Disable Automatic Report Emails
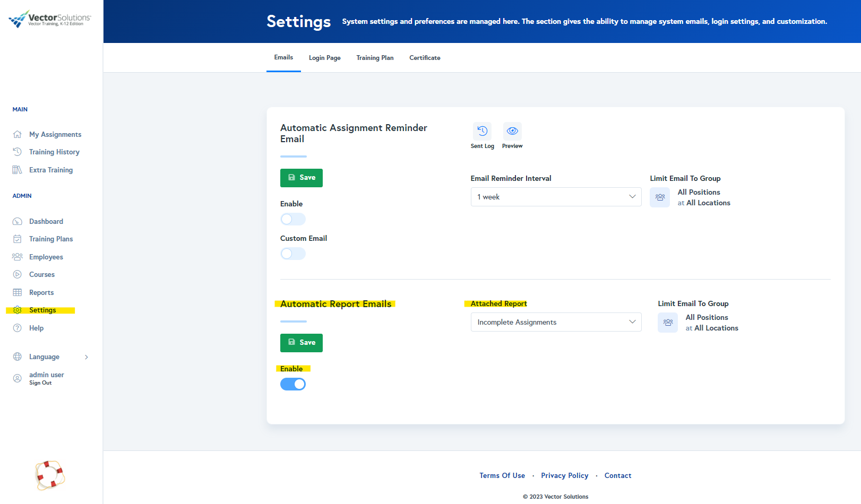 [x=292, y=384]
